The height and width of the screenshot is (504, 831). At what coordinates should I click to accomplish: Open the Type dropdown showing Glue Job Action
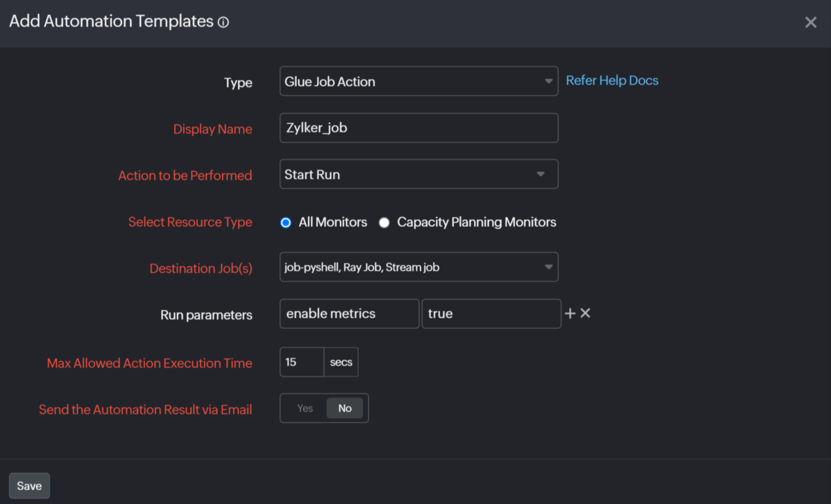point(418,81)
